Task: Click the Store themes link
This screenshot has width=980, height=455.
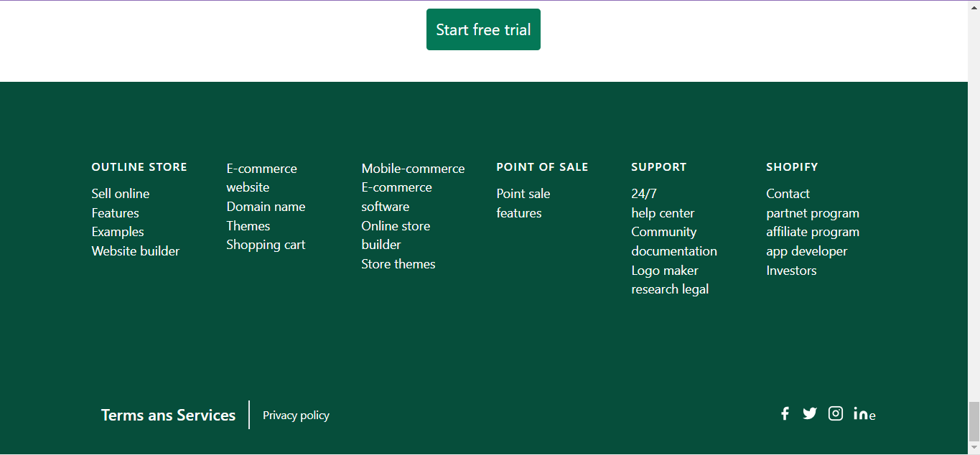Action: coord(398,263)
